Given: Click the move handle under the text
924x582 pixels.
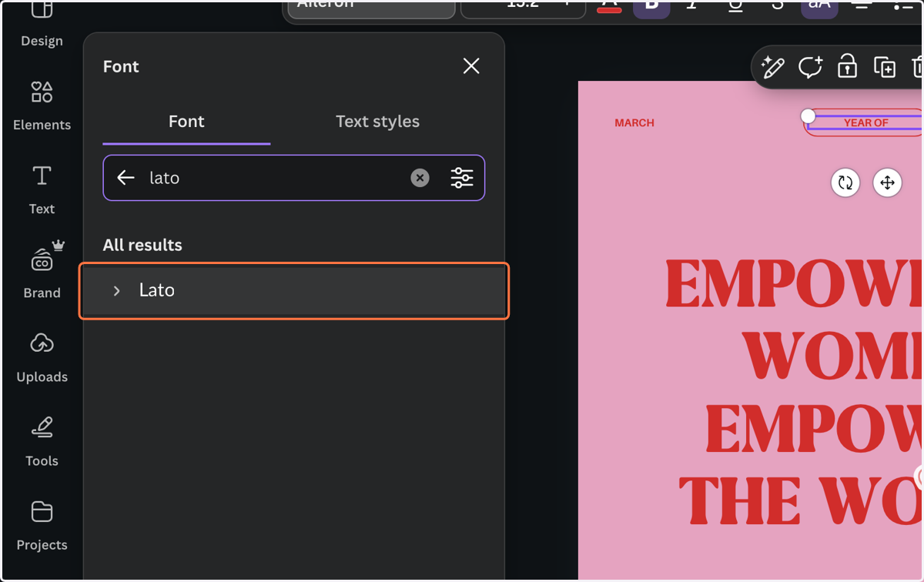Looking at the screenshot, I should coord(887,182).
